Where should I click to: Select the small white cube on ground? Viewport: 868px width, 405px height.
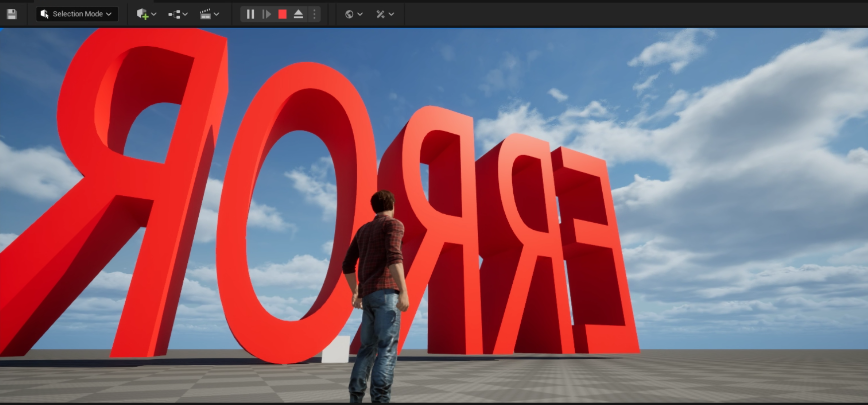tap(336, 350)
